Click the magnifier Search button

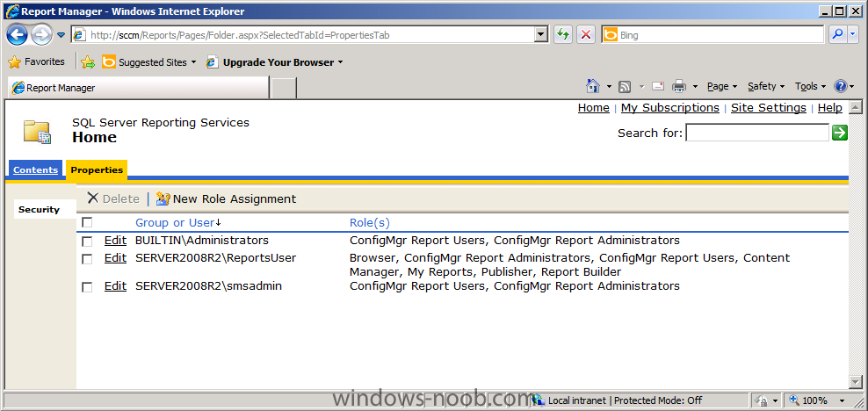pyautogui.click(x=838, y=35)
